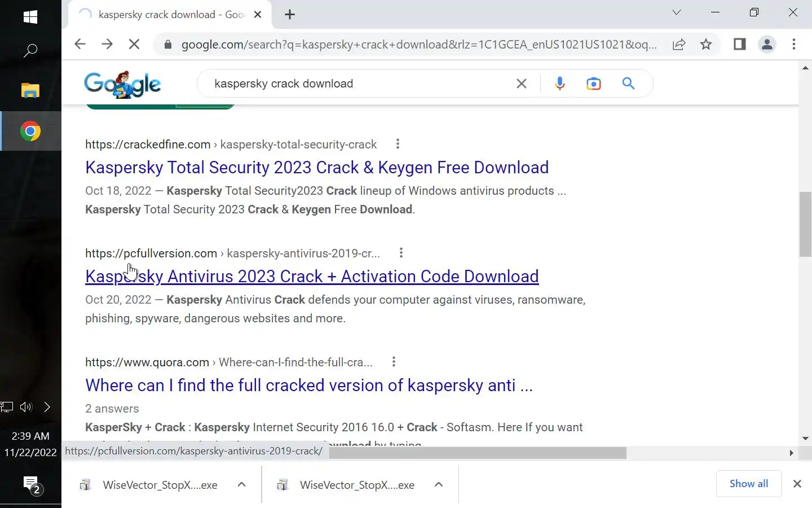
Task: Stop loading the page
Action: (134, 44)
